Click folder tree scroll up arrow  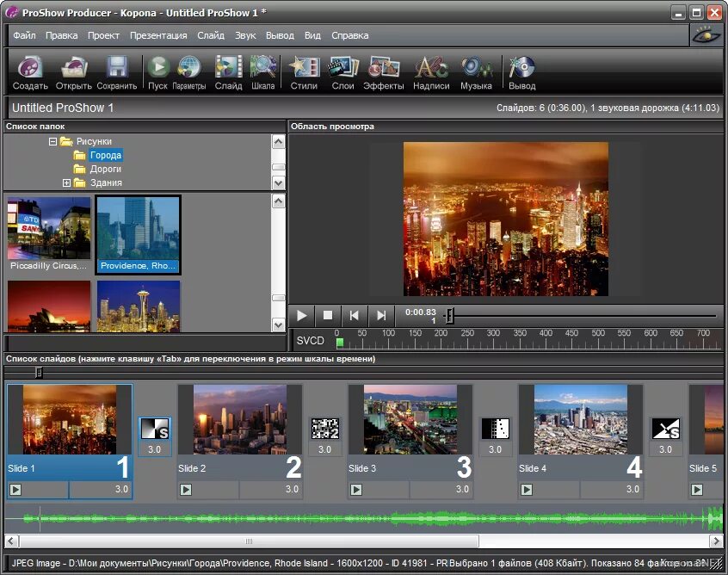[x=279, y=142]
